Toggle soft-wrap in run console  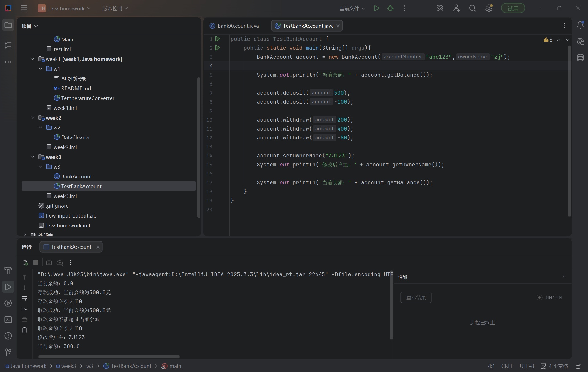pyautogui.click(x=24, y=299)
